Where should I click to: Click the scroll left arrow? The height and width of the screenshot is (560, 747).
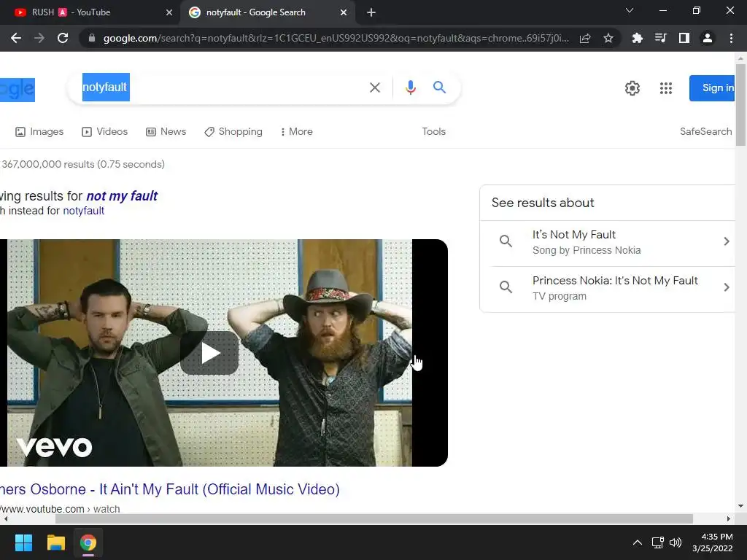point(5,518)
